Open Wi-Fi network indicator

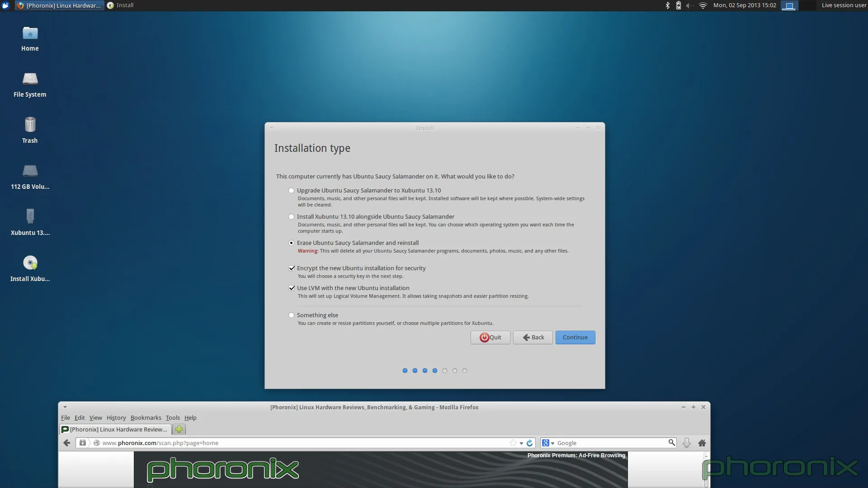[x=703, y=5]
